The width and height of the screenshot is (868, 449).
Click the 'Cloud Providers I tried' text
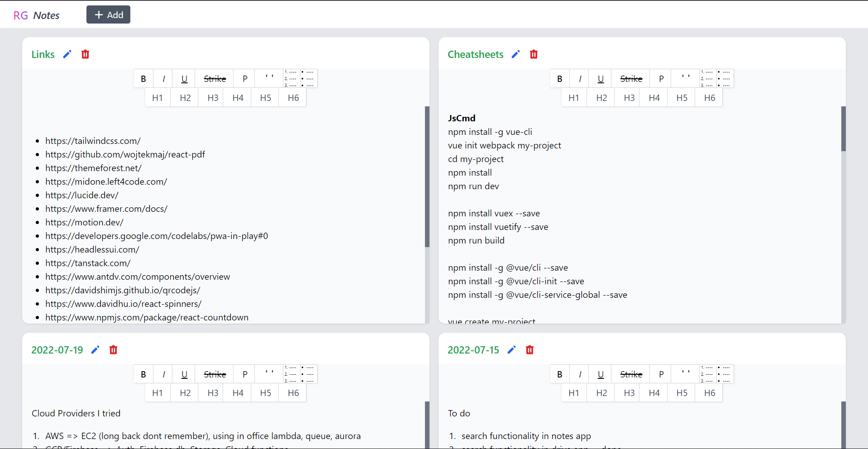[x=76, y=413]
